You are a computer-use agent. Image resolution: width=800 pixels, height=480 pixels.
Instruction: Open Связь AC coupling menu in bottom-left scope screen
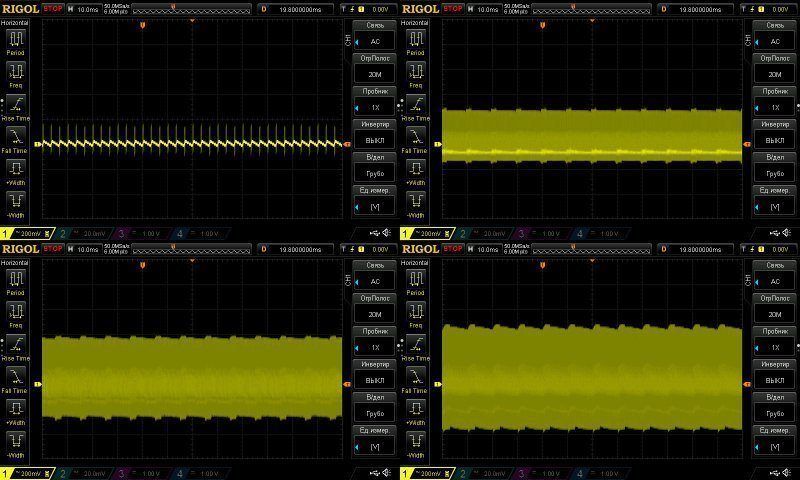375,276
